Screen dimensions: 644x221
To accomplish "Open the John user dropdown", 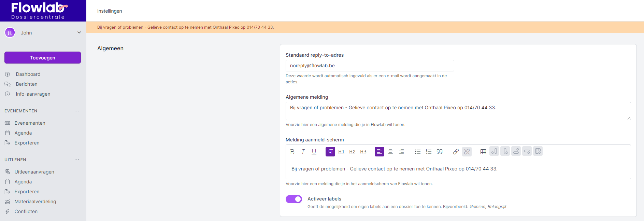I will tap(79, 33).
